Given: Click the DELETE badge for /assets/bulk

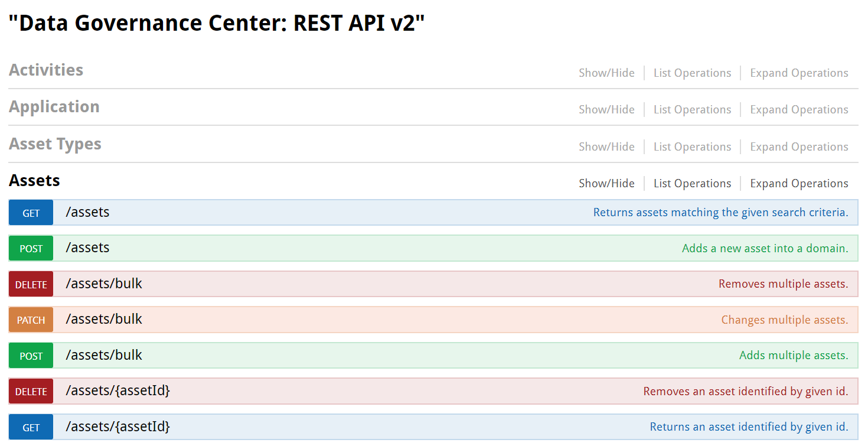Looking at the screenshot, I should [31, 284].
